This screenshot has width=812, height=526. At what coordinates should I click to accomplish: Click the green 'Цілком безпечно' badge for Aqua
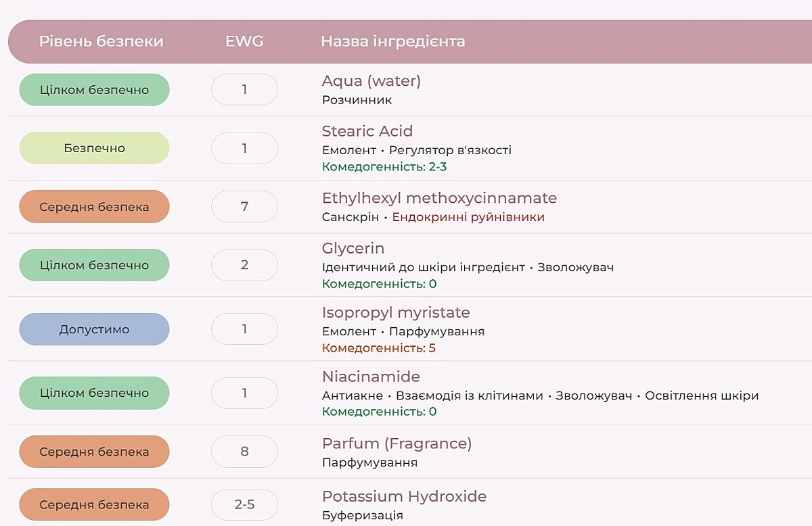(94, 90)
